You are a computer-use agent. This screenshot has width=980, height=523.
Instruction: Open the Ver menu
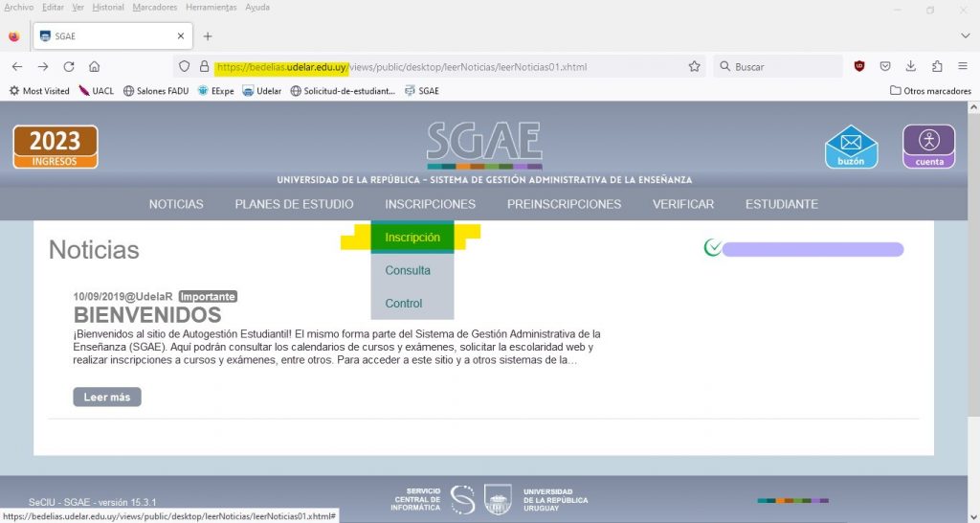point(78,8)
